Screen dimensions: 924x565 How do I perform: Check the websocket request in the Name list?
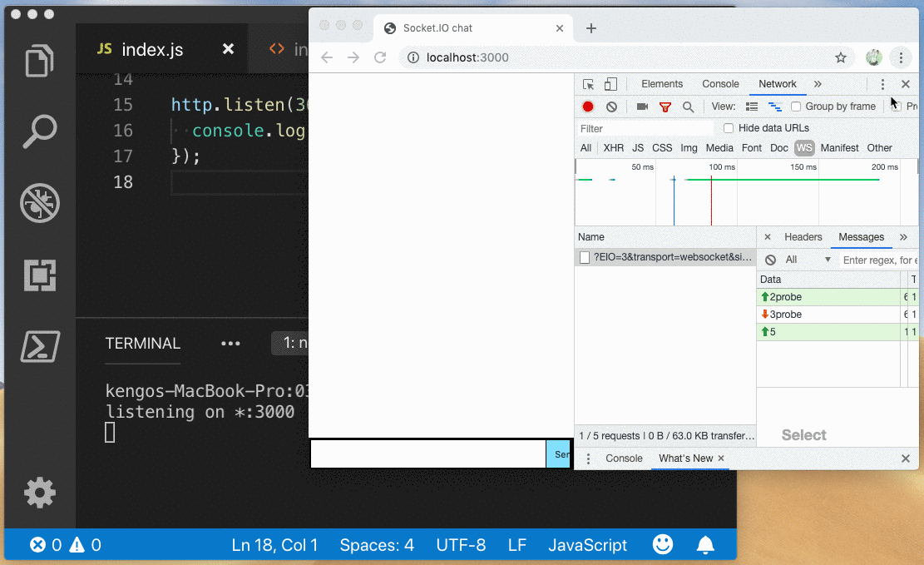pos(584,258)
